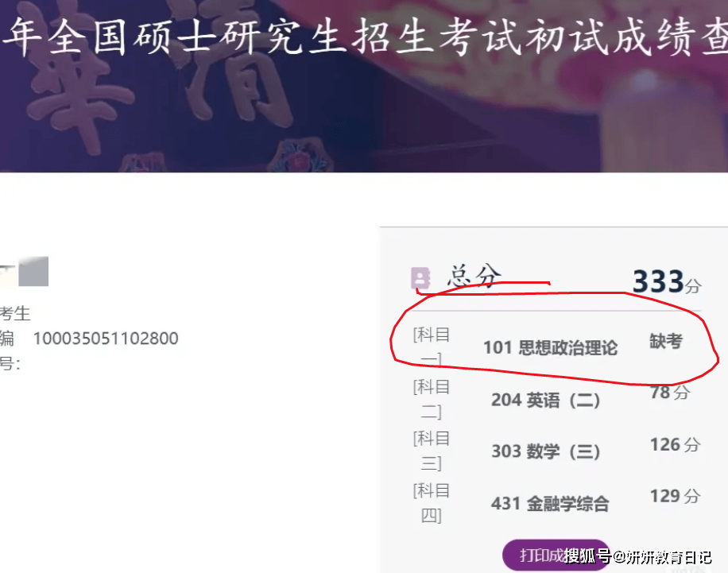Click the 总分 heading label
The width and height of the screenshot is (728, 573).
[x=474, y=276]
